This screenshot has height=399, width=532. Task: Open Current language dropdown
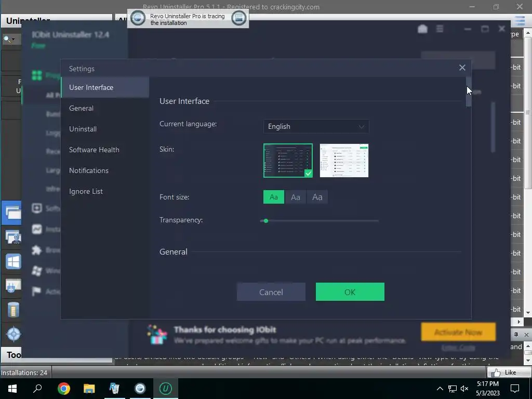316,127
